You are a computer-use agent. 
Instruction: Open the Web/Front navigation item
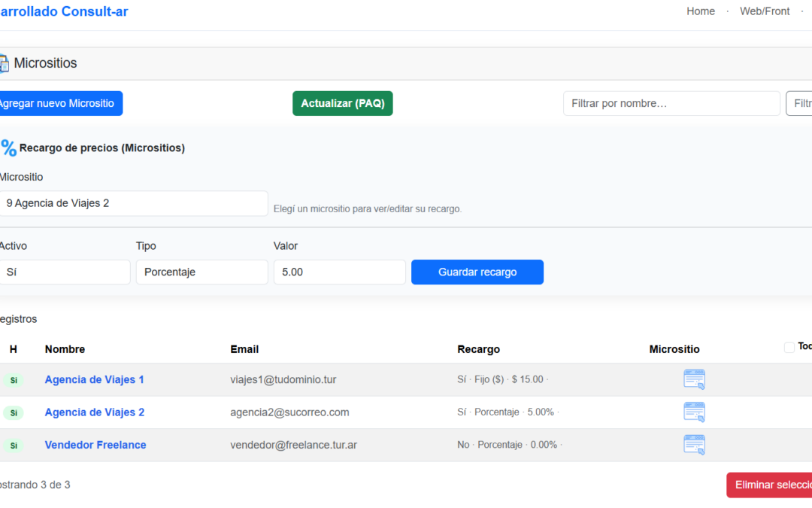click(765, 11)
